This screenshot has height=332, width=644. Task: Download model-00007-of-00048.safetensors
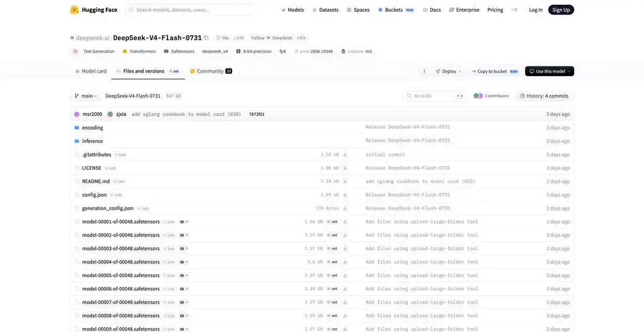tap(345, 302)
